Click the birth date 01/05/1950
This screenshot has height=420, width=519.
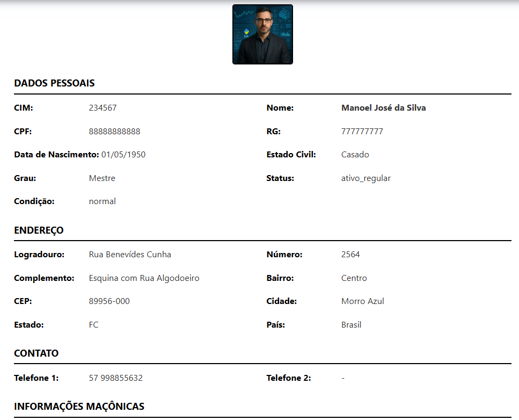point(123,155)
